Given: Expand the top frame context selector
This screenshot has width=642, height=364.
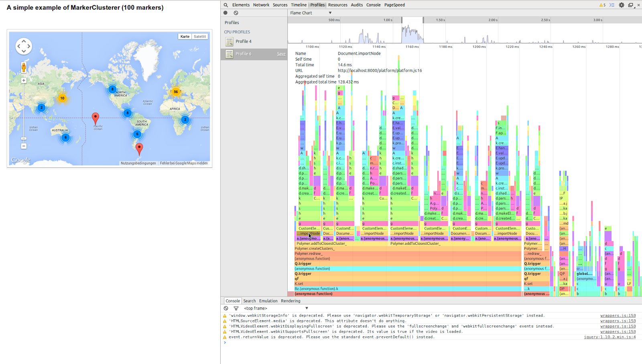Looking at the screenshot, I should tap(276, 308).
